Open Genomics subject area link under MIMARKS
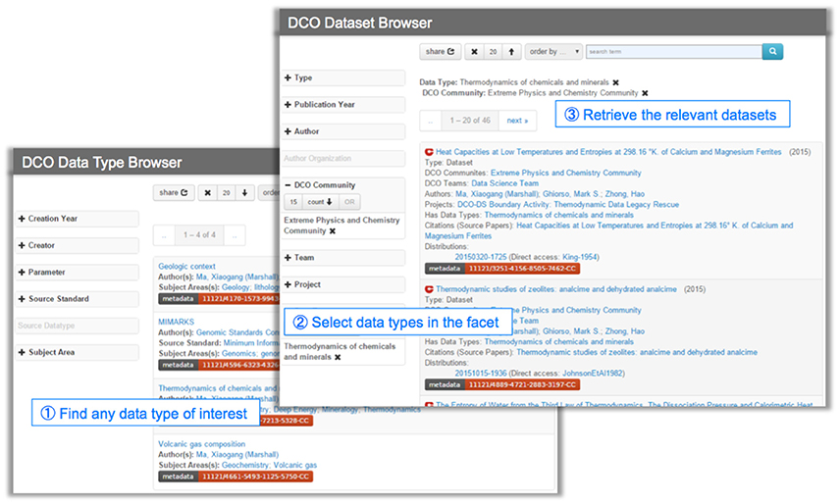Screen dimensions: 840x504 [x=238, y=353]
